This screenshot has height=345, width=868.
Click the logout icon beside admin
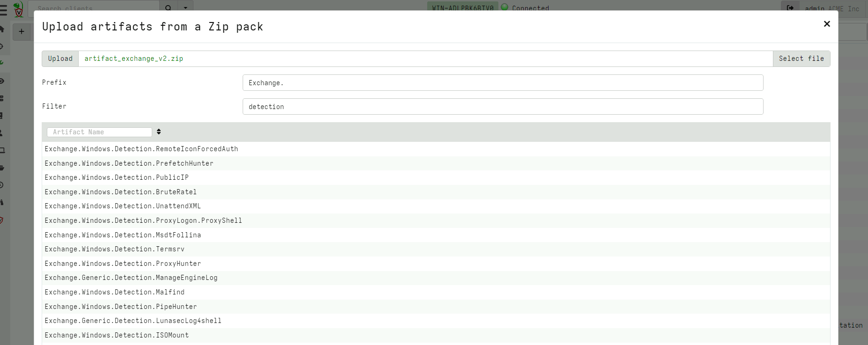pos(790,8)
